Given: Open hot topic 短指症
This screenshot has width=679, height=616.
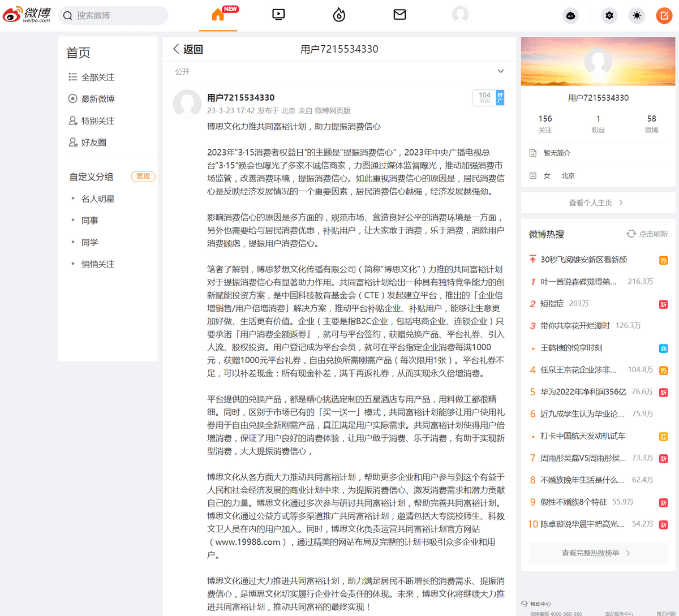Looking at the screenshot, I should [x=552, y=304].
